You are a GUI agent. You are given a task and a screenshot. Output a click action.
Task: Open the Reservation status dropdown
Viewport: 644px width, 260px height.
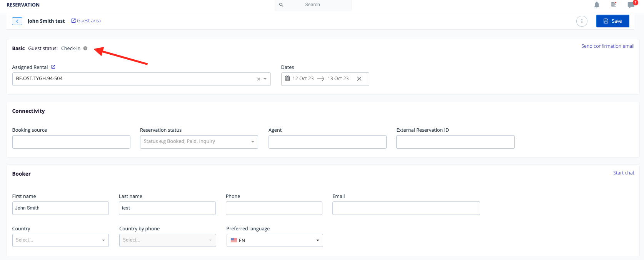tap(252, 142)
